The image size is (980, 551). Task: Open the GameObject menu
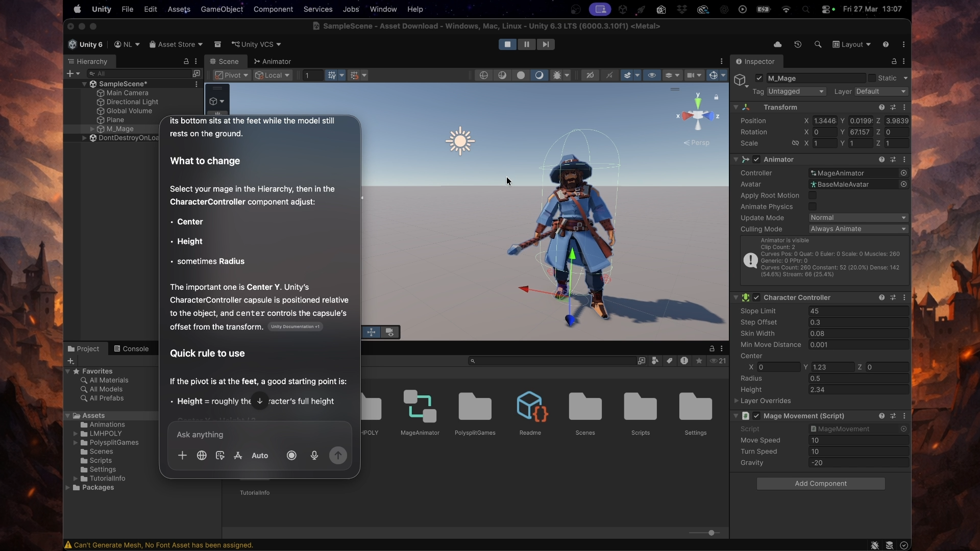[x=222, y=9]
